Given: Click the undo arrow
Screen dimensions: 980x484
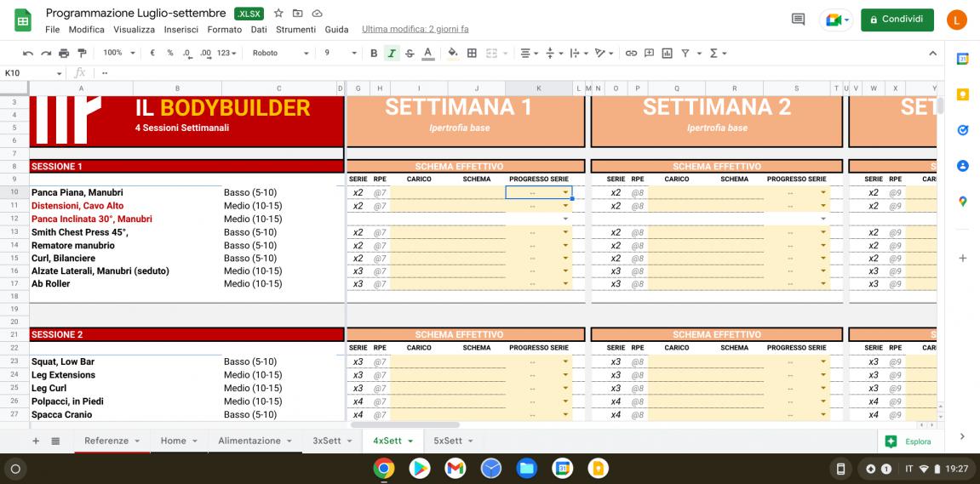Looking at the screenshot, I should (28, 53).
